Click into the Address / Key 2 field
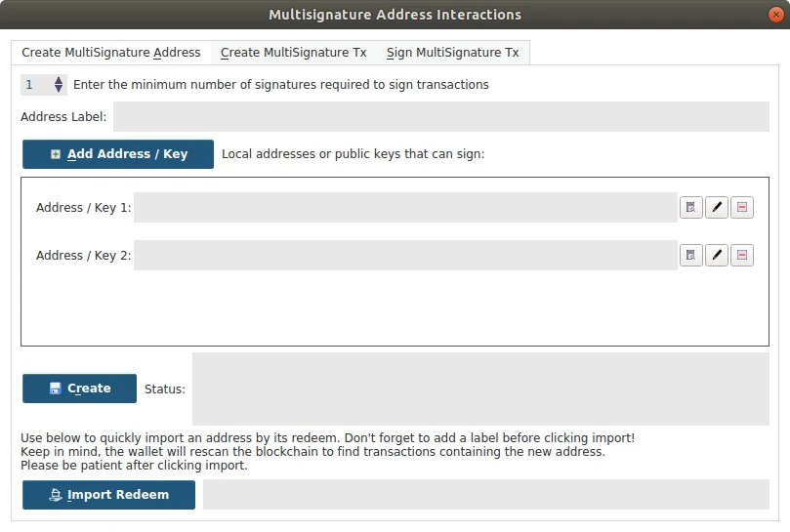The image size is (790, 532). click(x=405, y=255)
